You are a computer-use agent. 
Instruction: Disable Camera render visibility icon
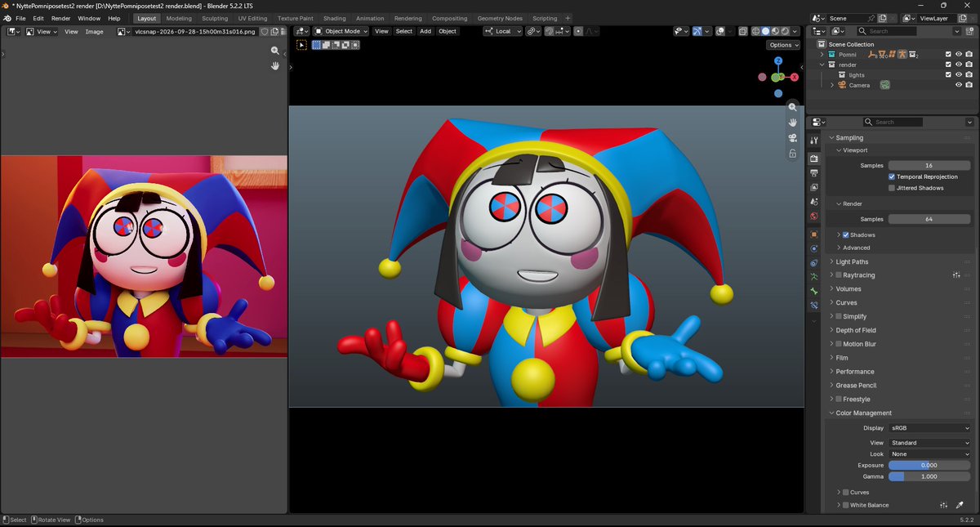coord(969,85)
